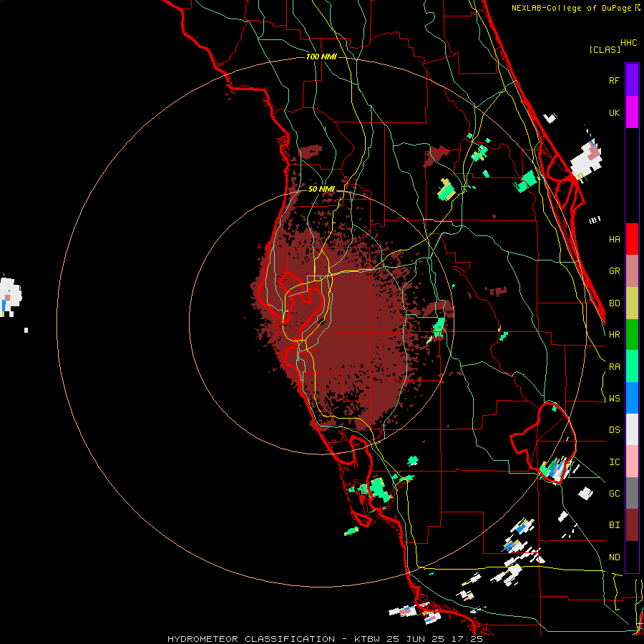The width and height of the screenshot is (644, 644).
Task: Click the 50 NMI range ring label
Action: [x=321, y=189]
